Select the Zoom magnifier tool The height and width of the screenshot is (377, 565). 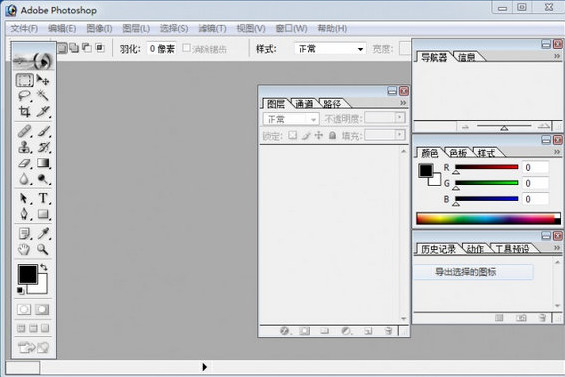coord(43,249)
